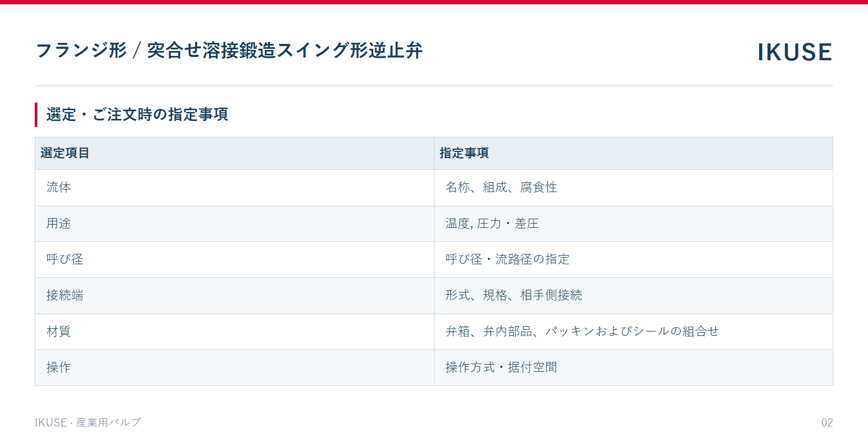Screen dimensions: 868x446
Task: Select the 流体 row cell
Action: 234,188
